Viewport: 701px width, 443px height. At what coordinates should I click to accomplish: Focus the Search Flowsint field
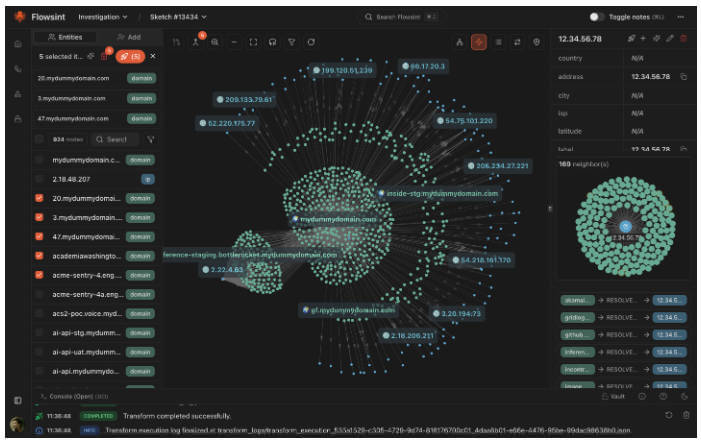[401, 17]
